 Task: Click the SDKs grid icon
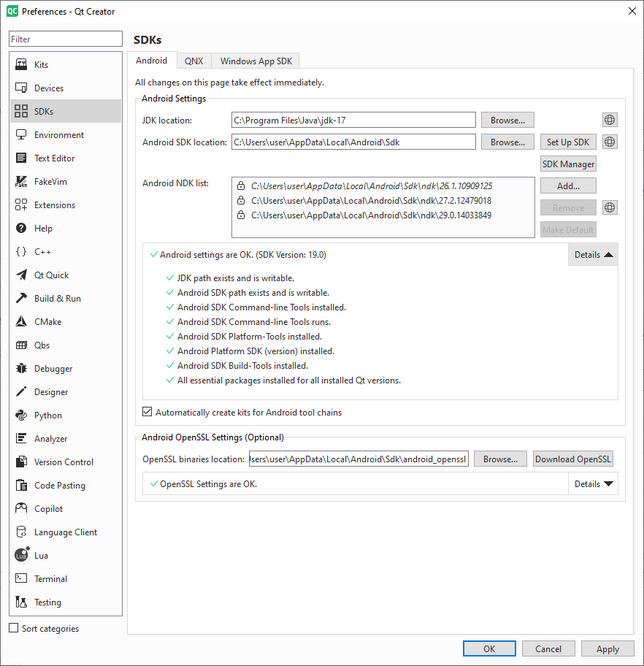coord(21,111)
